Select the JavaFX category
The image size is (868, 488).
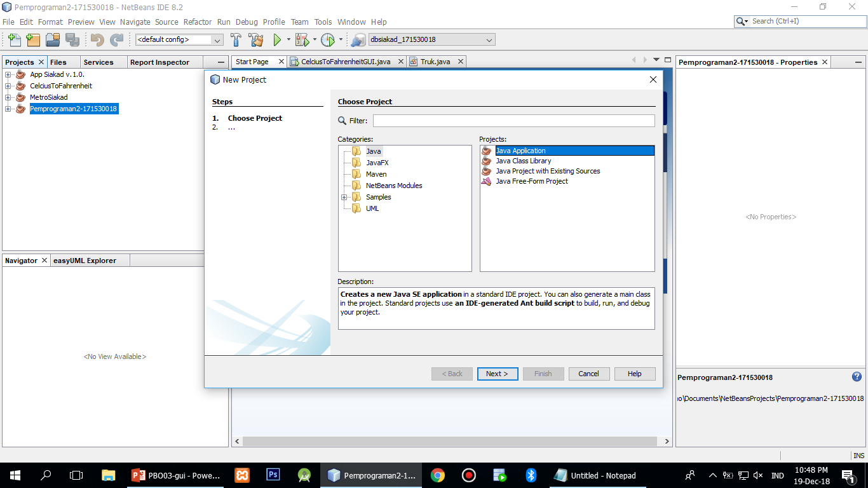coord(377,163)
